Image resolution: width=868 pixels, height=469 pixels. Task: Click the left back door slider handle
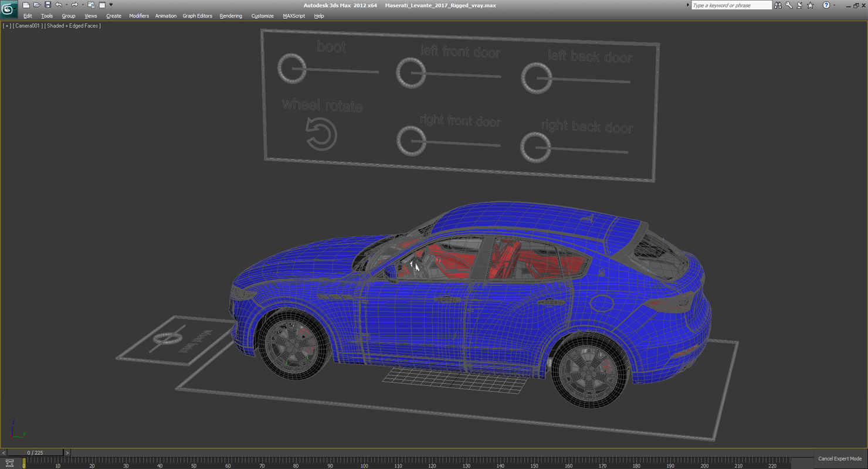click(x=536, y=78)
